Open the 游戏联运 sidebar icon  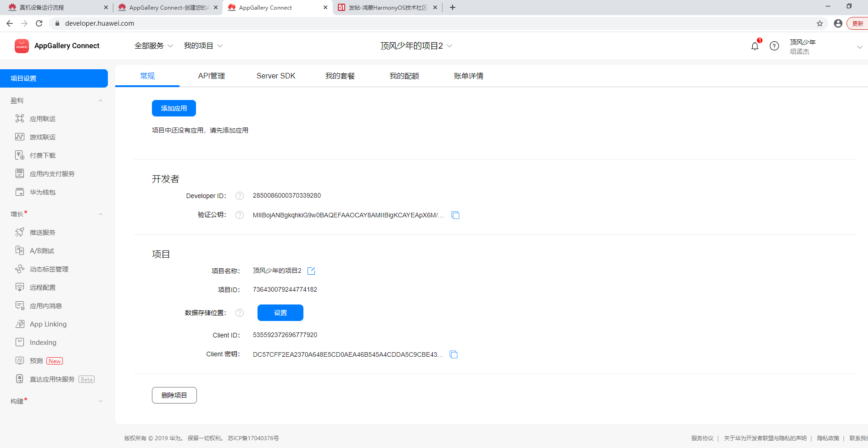[20, 137]
